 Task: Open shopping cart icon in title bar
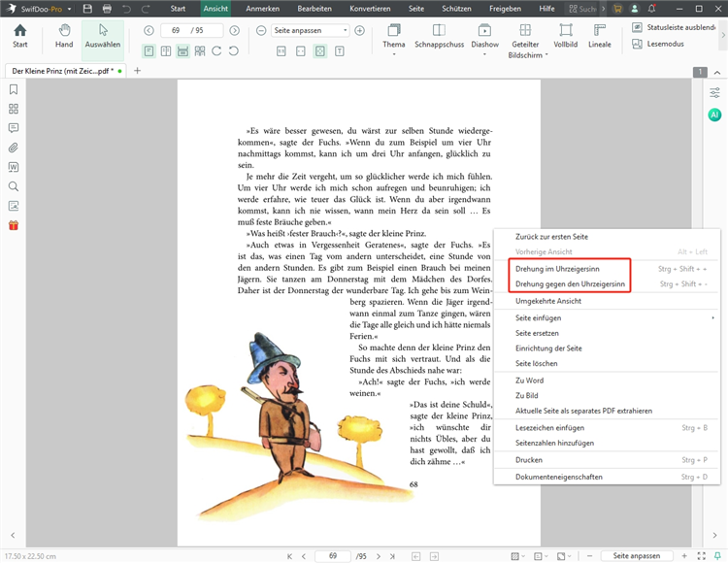(617, 9)
